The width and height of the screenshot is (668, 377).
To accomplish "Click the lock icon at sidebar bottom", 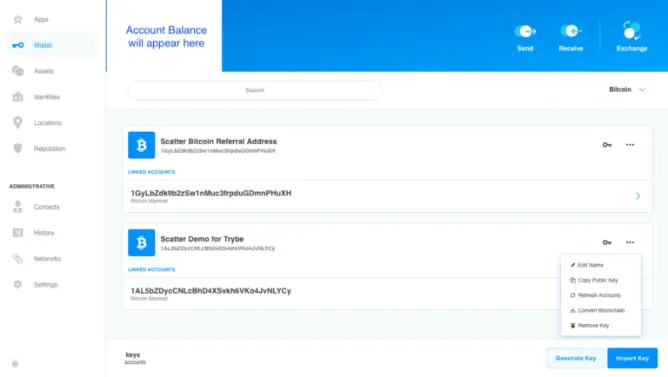I will click(15, 363).
